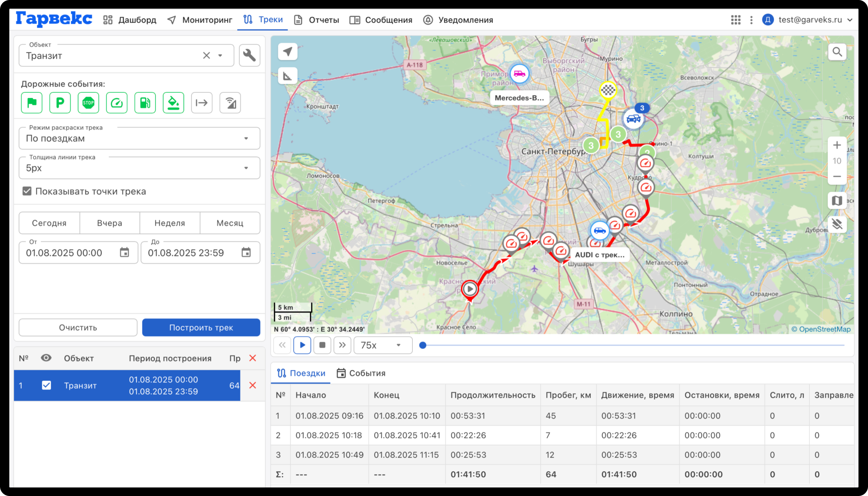Open the 75x playback speed dropdown
The width and height of the screenshot is (868, 496).
(x=383, y=345)
